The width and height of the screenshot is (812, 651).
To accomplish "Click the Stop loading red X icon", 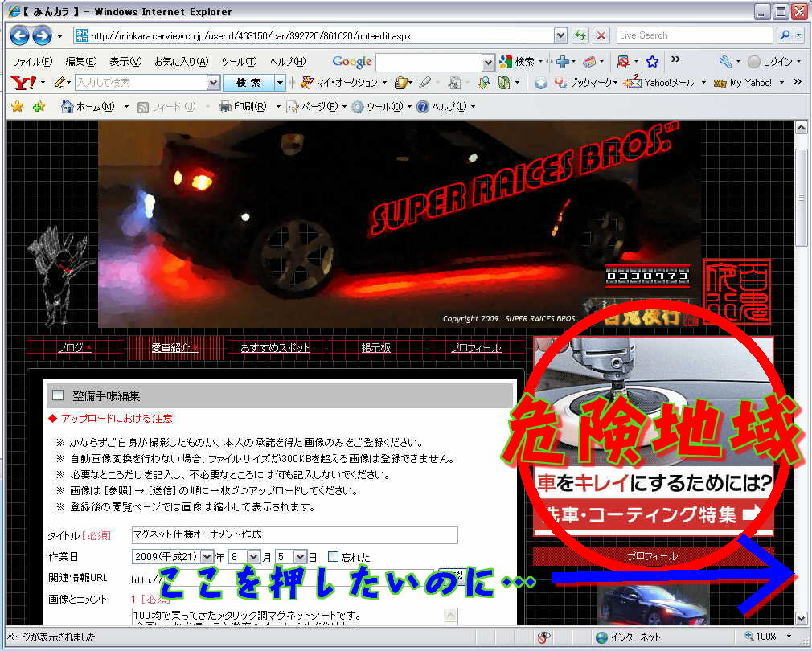I will [x=601, y=35].
